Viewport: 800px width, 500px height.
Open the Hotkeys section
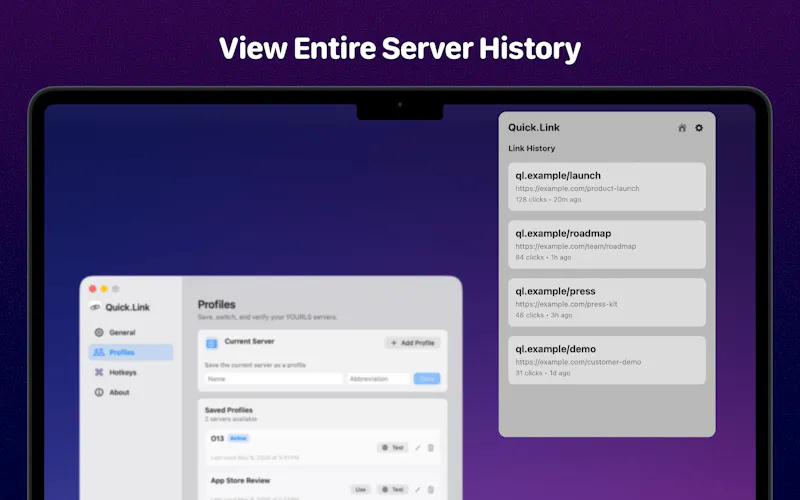(x=131, y=372)
